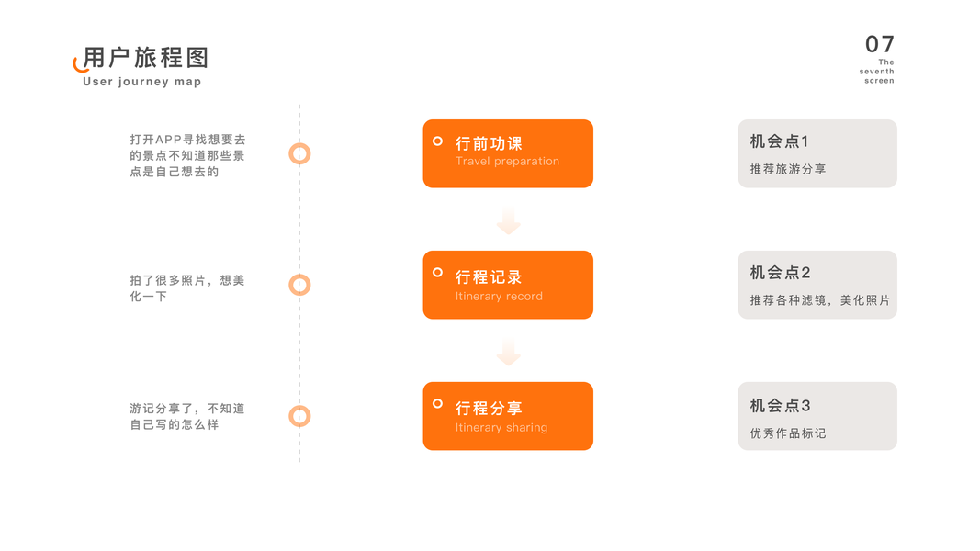
Task: Click the text starting with 打开APP寻找想要去
Action: point(187,155)
